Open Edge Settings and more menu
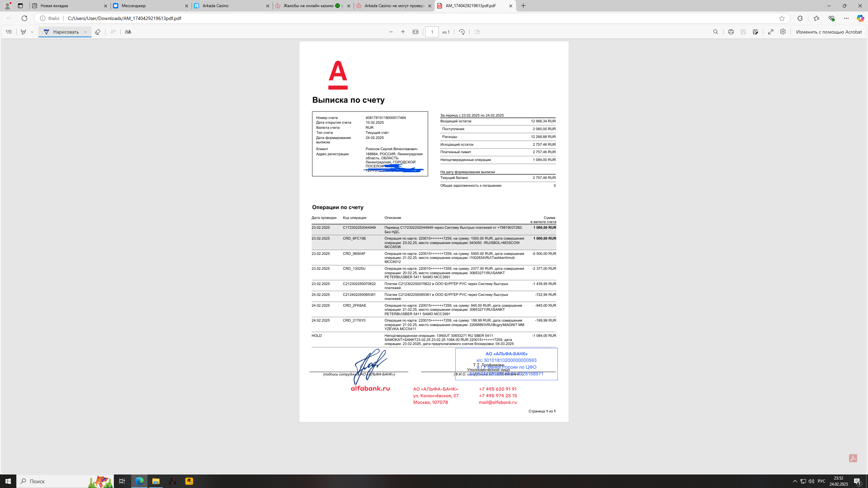Viewport: 868px width, 488px height. 846,18
